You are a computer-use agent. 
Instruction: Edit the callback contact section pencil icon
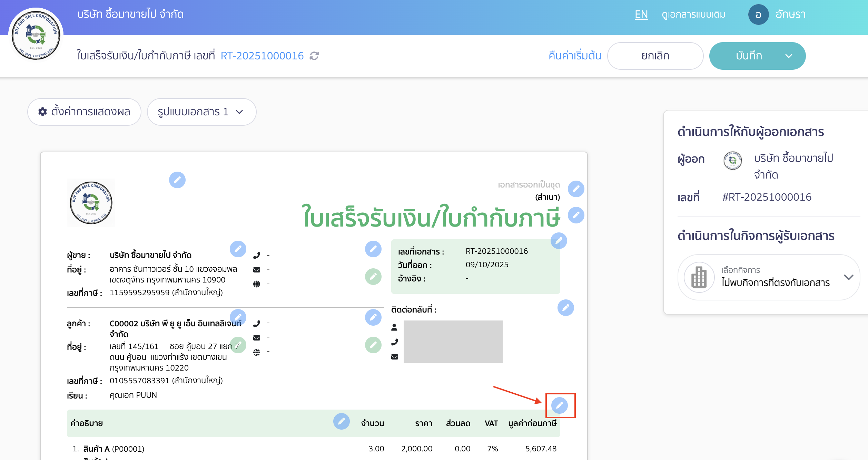point(565,308)
